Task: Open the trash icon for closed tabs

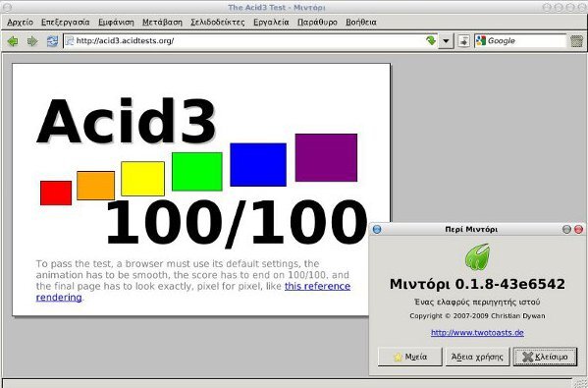Action: coord(577,41)
